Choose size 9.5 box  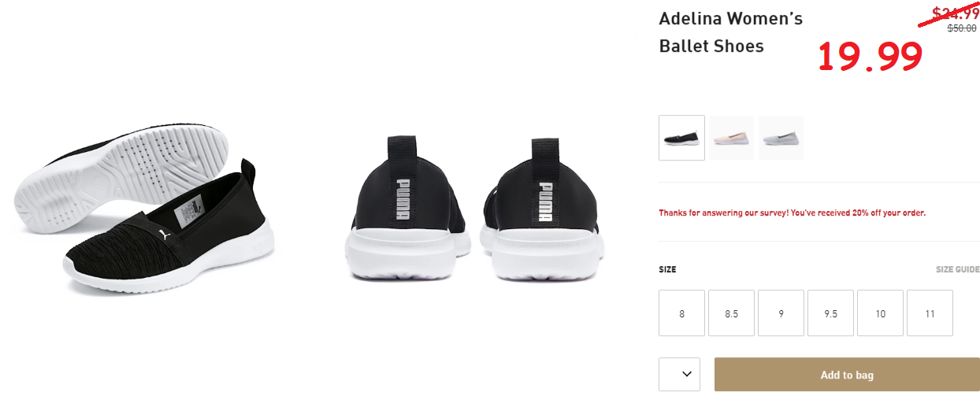(x=830, y=313)
